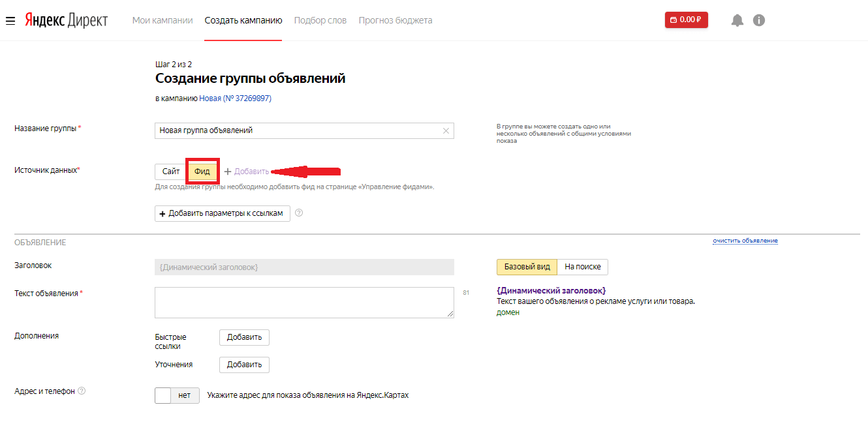Select Сайт as data source
Image resolution: width=868 pixels, height=422 pixels.
(x=171, y=172)
